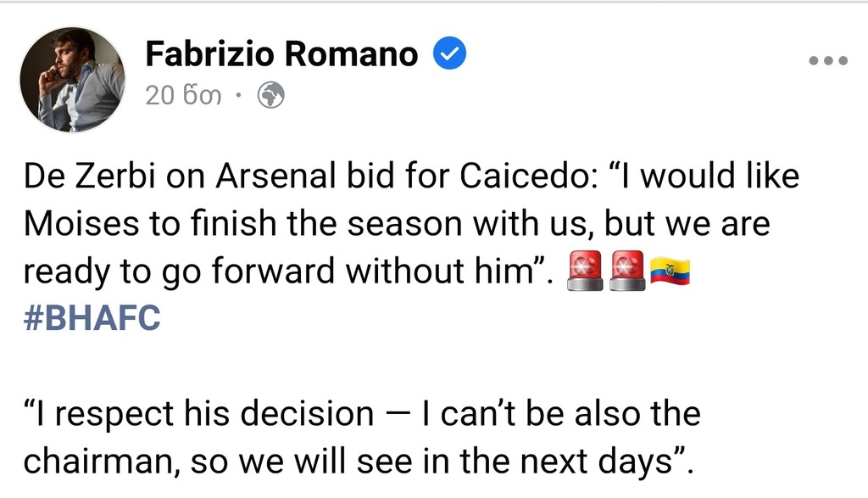Click the blue verified badge
The image size is (868, 498).
[x=450, y=54]
